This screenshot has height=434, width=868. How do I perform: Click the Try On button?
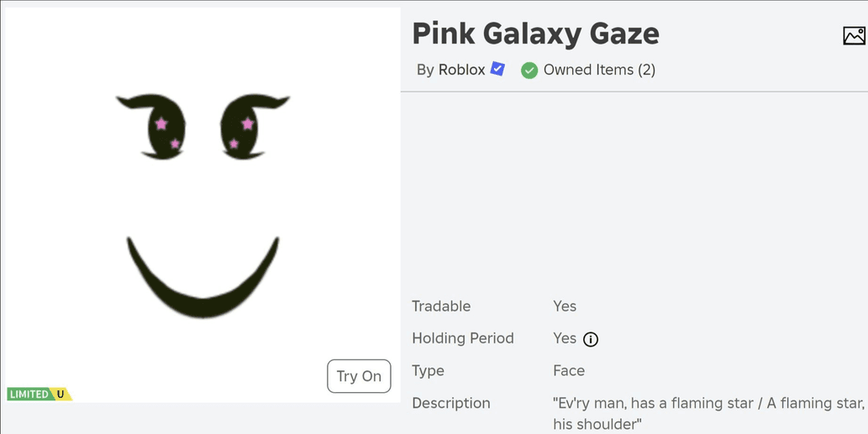coord(359,377)
